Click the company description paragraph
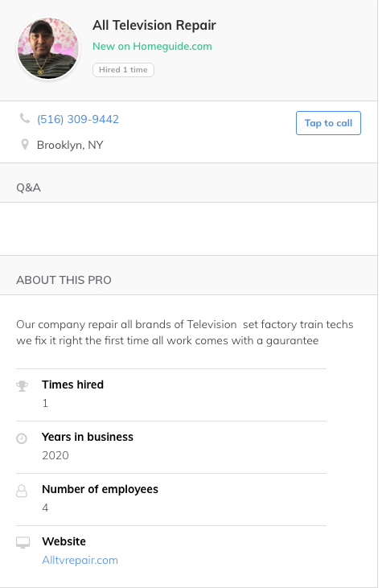The width and height of the screenshot is (382, 588). point(185,332)
